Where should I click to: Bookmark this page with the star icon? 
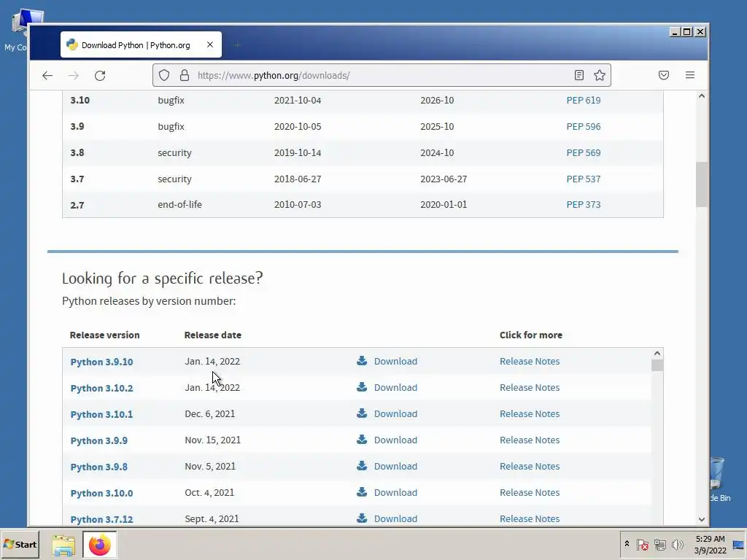point(600,75)
